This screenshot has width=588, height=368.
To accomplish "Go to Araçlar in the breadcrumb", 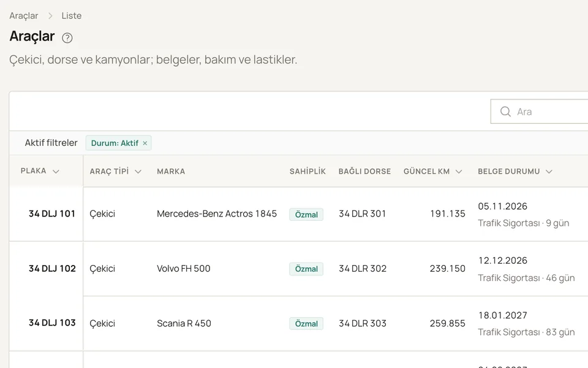I will [x=24, y=16].
